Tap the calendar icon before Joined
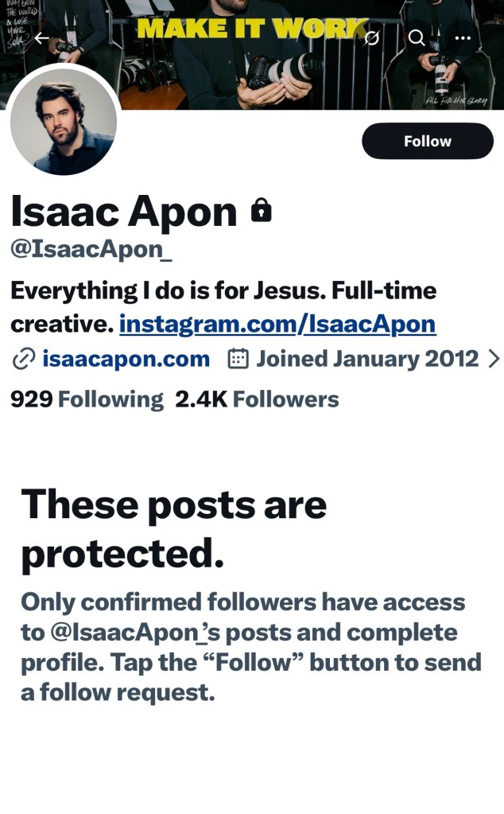This screenshot has height=814, width=504. click(x=238, y=360)
